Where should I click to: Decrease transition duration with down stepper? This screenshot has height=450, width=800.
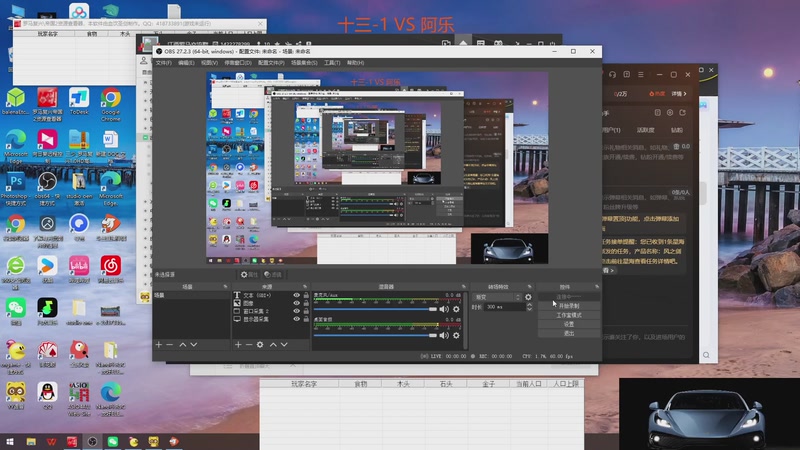pos(529,309)
